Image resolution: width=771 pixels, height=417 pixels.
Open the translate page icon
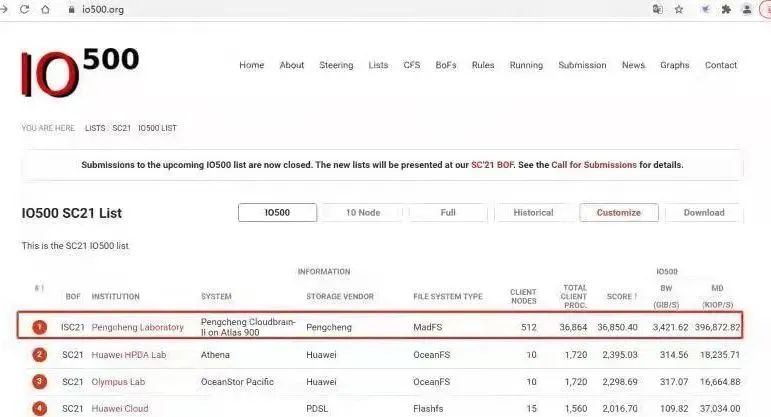[657, 9]
